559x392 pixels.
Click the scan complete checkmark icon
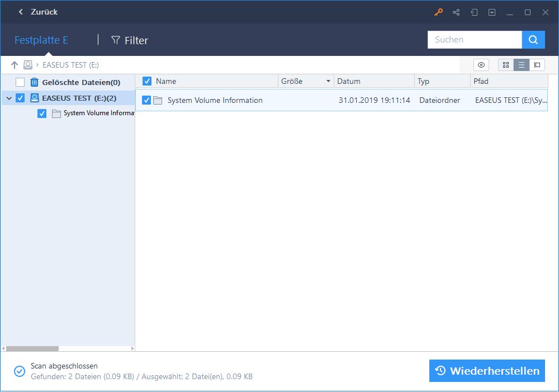[x=20, y=371]
